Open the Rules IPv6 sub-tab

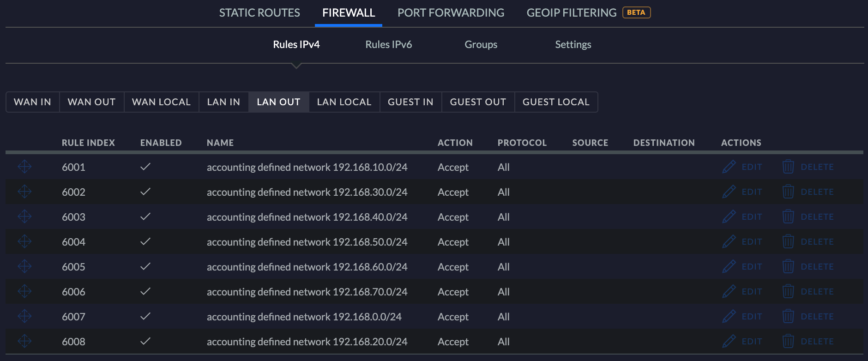click(x=388, y=44)
